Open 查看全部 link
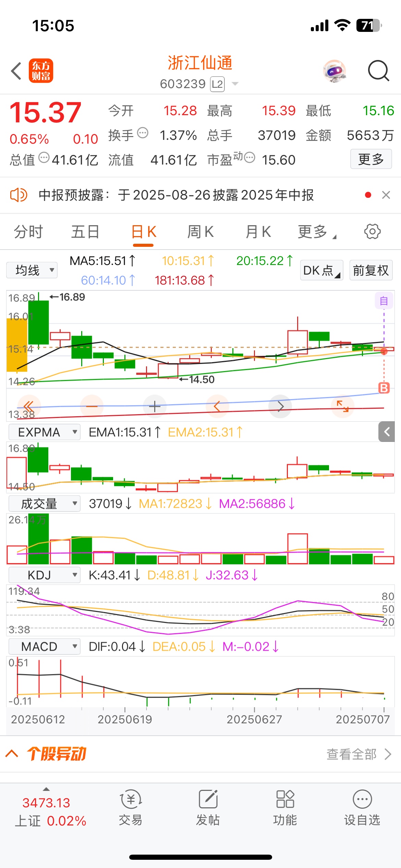The width and height of the screenshot is (401, 868). (359, 754)
